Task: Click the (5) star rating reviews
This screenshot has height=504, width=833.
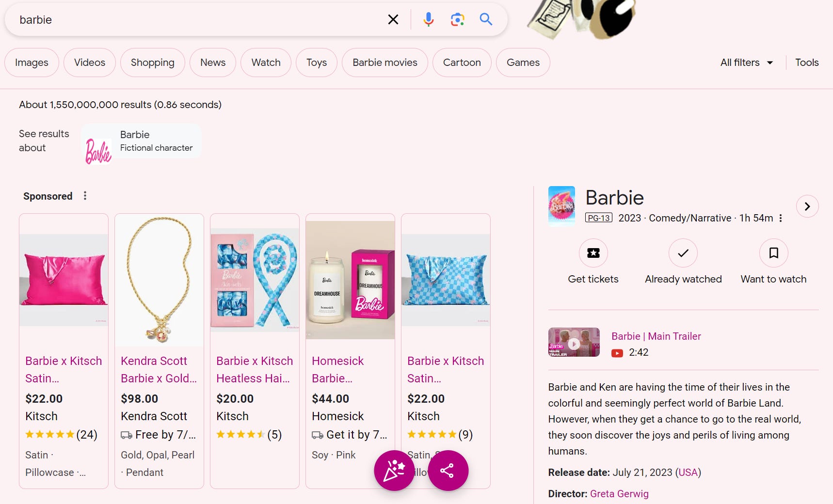Action: (x=249, y=435)
